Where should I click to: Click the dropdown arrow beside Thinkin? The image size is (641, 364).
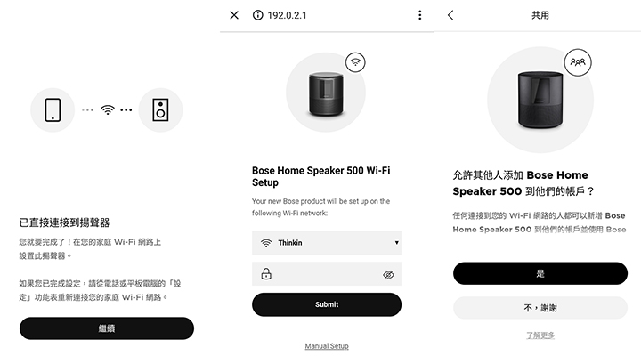pos(396,243)
